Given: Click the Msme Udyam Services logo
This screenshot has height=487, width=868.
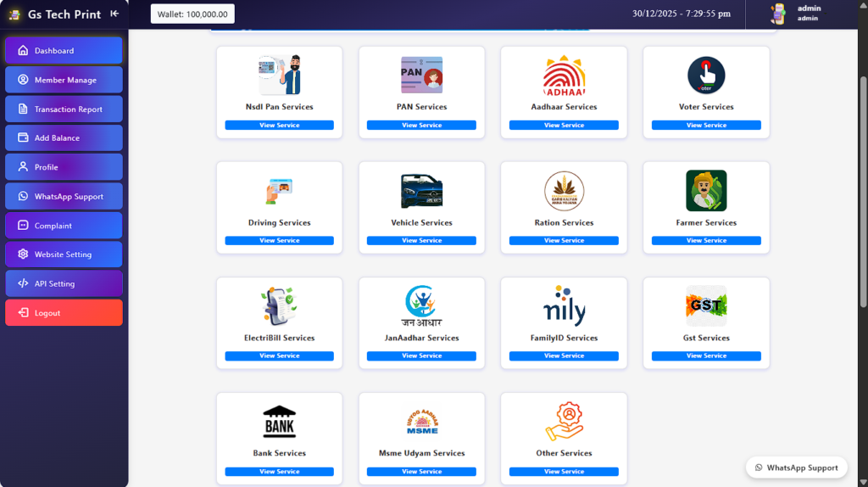Looking at the screenshot, I should (x=421, y=422).
